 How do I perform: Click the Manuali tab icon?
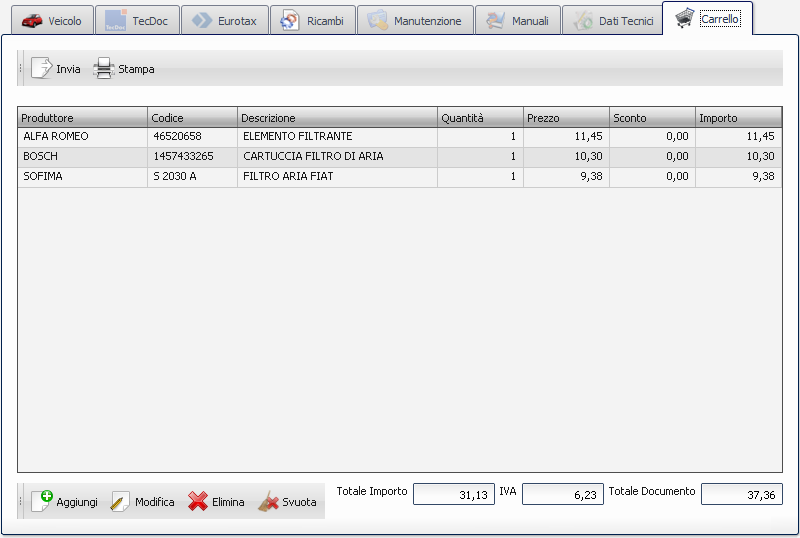tap(495, 21)
